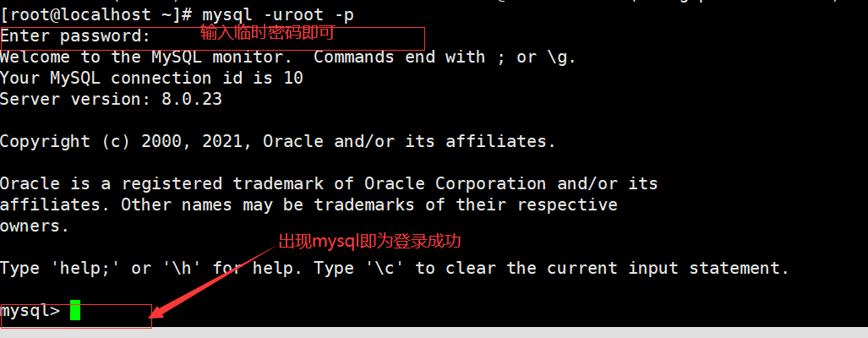Click the mysql> prompt cursor

tap(75, 310)
